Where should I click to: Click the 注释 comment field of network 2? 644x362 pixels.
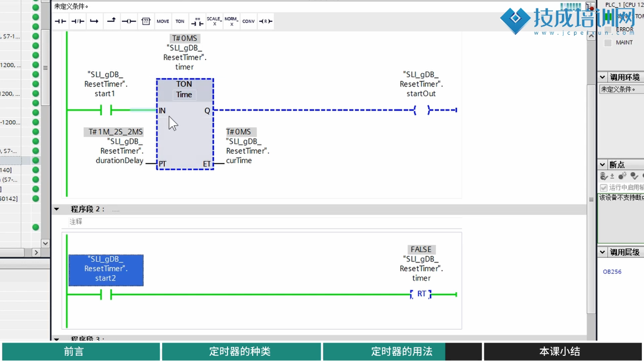265,222
